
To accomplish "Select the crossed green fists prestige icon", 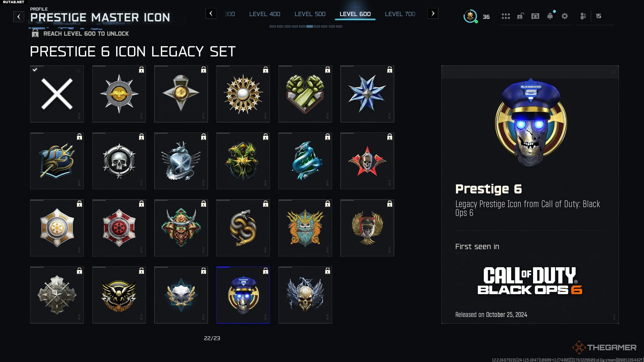I will [305, 94].
